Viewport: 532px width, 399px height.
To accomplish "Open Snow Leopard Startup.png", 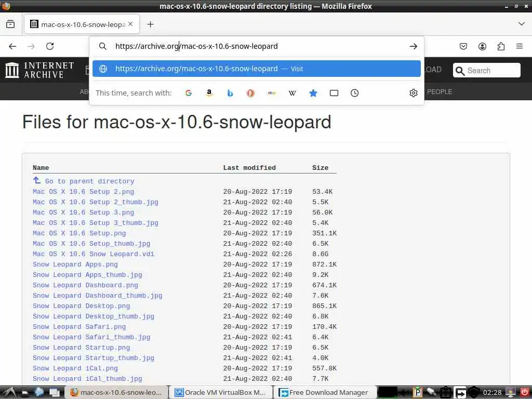I will click(81, 348).
